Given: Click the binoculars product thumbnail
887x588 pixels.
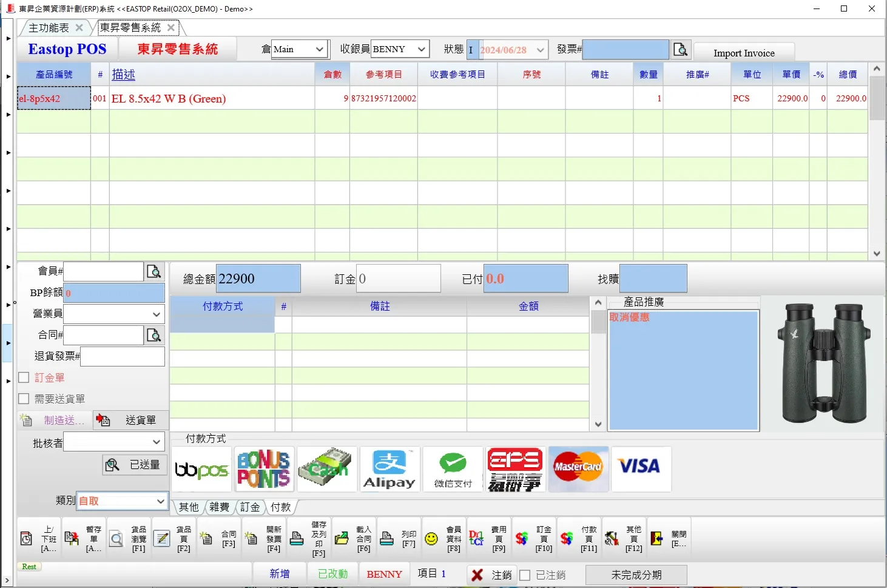Looking at the screenshot, I should (x=823, y=363).
